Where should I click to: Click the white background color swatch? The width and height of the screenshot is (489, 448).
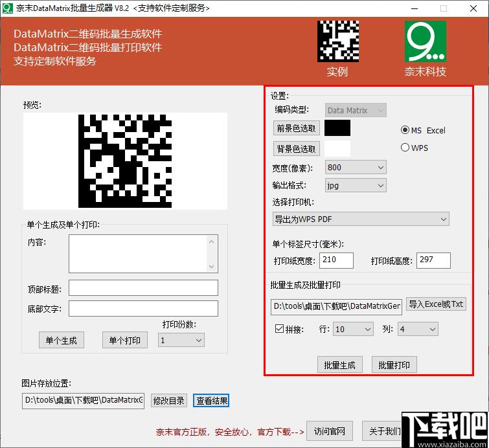337,148
